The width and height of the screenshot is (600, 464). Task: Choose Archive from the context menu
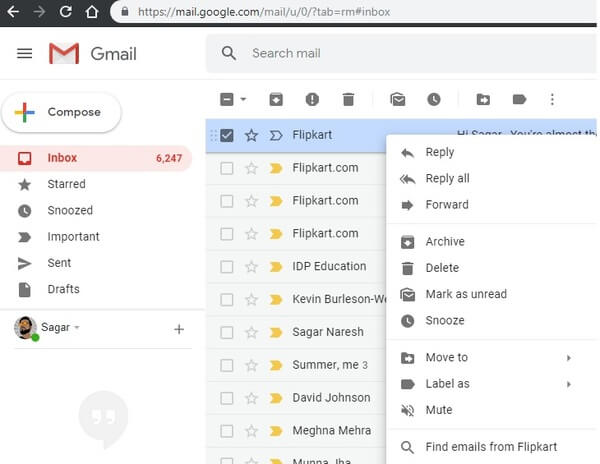492,242
